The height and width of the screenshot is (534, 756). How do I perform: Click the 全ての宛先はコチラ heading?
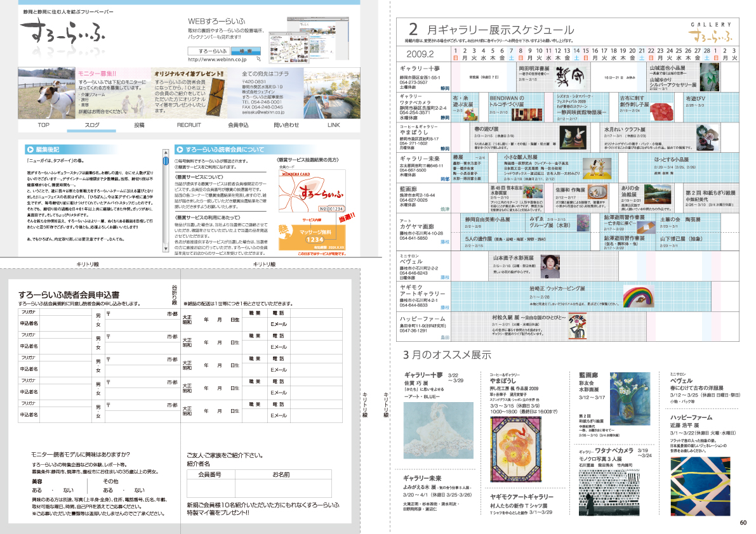pyautogui.click(x=265, y=74)
